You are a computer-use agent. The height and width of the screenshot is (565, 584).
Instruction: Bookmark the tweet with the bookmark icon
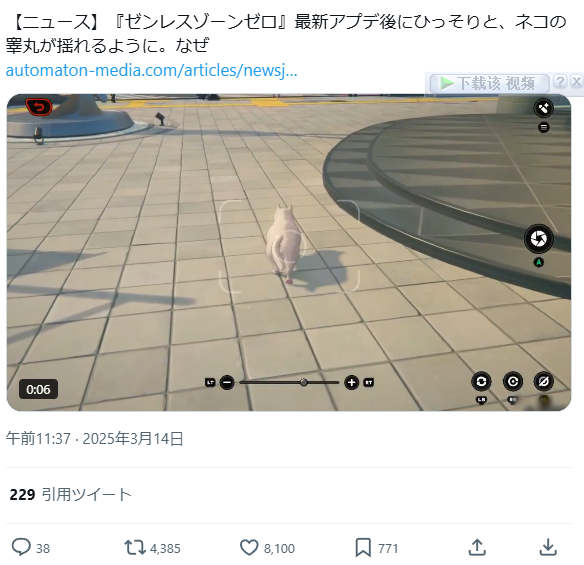point(363,547)
